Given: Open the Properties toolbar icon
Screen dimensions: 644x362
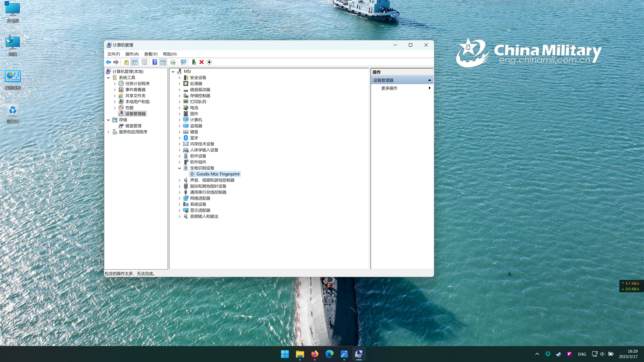Looking at the screenshot, I should click(x=144, y=62).
